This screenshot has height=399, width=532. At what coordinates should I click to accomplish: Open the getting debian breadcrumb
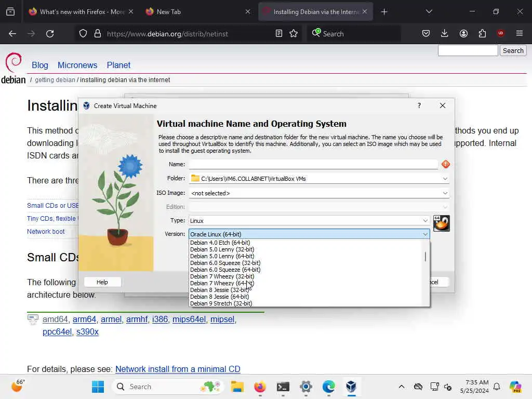pos(55,79)
